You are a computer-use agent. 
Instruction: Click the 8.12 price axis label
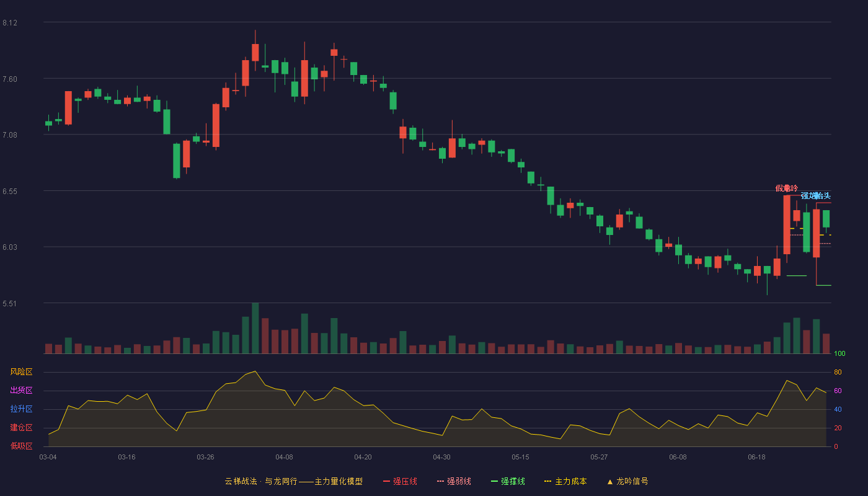[x=10, y=23]
